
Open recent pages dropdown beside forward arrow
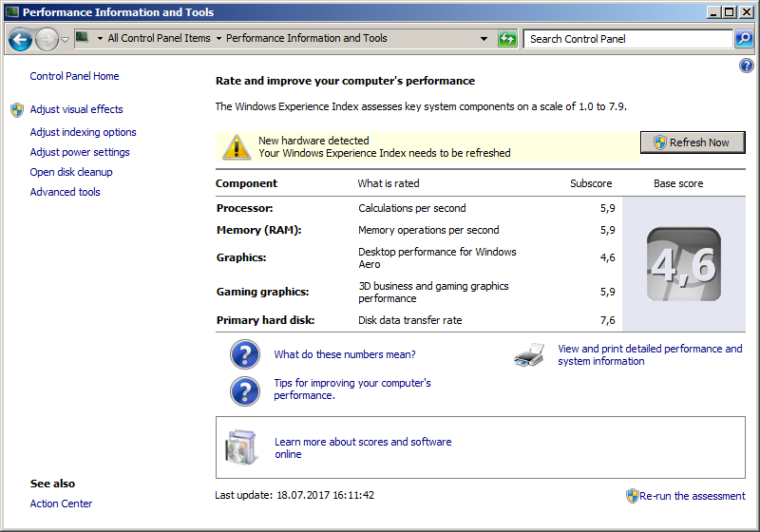point(65,39)
